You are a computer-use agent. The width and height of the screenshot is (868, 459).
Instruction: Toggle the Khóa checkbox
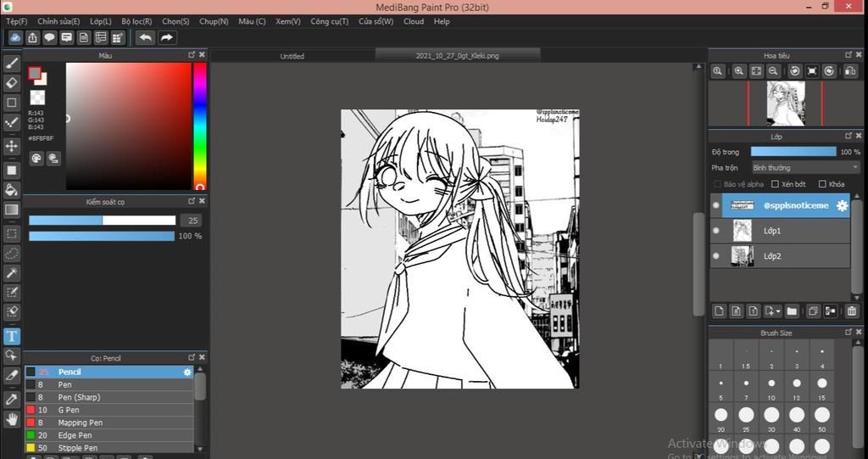(x=822, y=184)
